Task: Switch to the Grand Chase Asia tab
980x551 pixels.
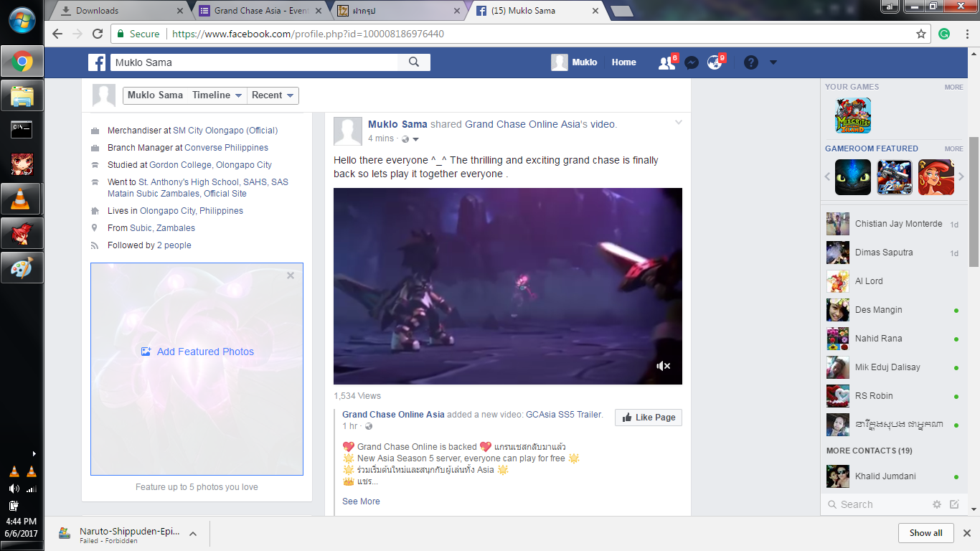Action: click(x=260, y=11)
